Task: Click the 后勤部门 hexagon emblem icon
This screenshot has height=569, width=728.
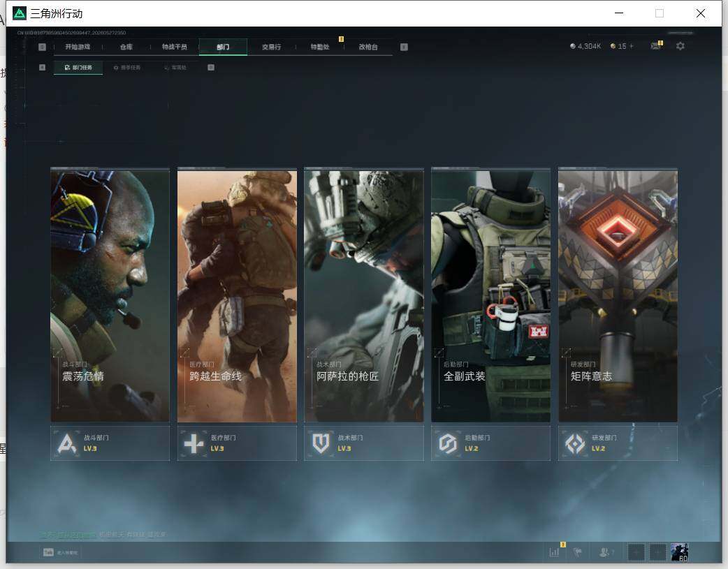Action: (x=448, y=443)
